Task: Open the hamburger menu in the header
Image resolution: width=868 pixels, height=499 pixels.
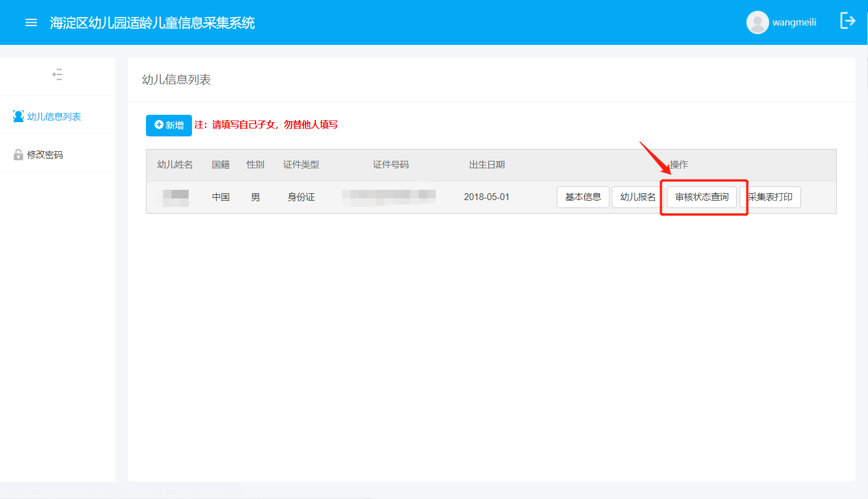Action: click(x=31, y=23)
